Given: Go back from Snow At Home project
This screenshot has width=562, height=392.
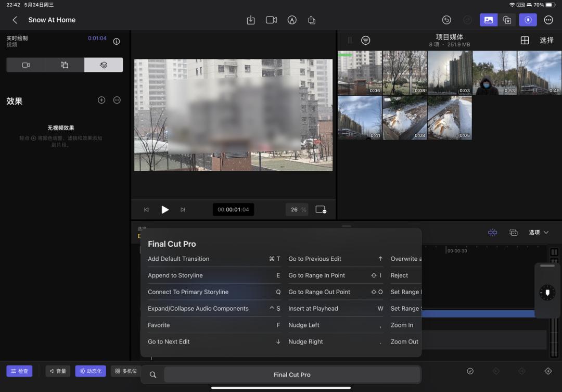Looking at the screenshot, I should pos(15,20).
